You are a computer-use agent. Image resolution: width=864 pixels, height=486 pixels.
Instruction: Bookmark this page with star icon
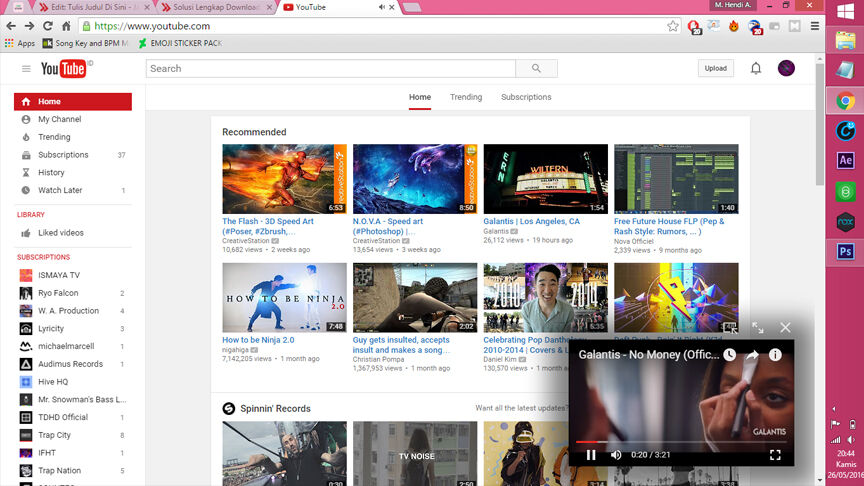(672, 26)
